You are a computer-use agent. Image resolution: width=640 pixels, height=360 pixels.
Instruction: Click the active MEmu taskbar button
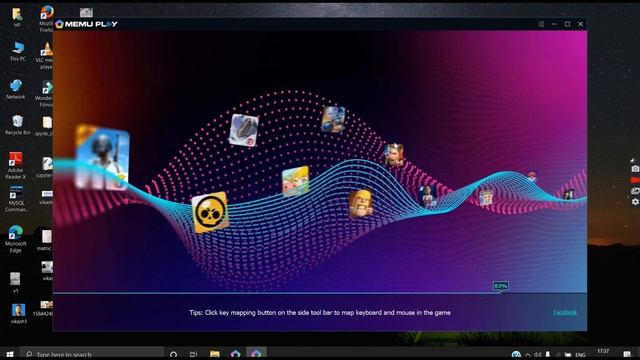coord(256,354)
